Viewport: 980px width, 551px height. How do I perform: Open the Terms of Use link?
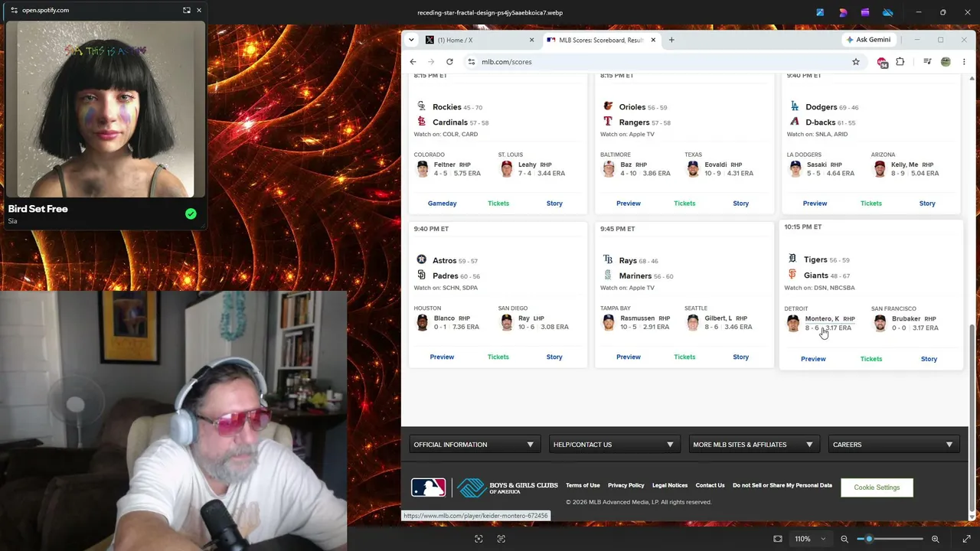pos(583,485)
